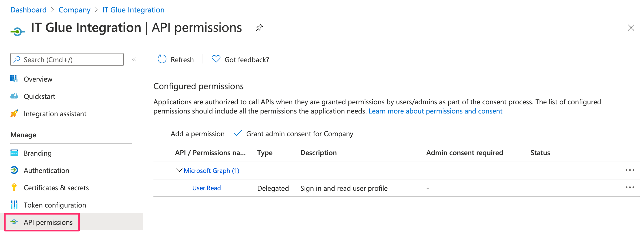
Task: Click the heart feedback icon
Action: (x=216, y=59)
